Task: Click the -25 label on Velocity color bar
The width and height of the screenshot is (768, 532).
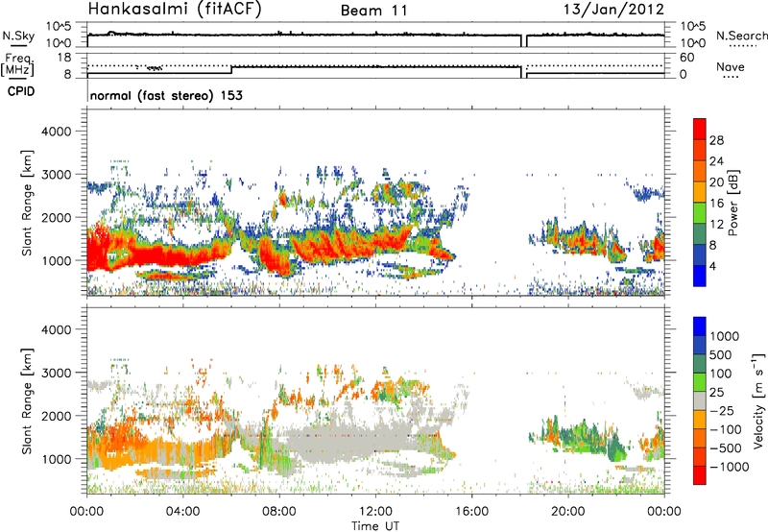Action: 721,410
